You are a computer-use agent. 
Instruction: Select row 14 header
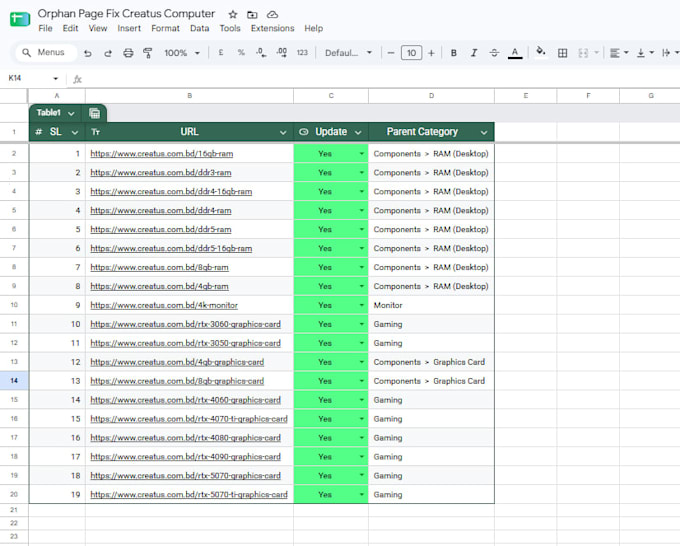[x=14, y=381]
